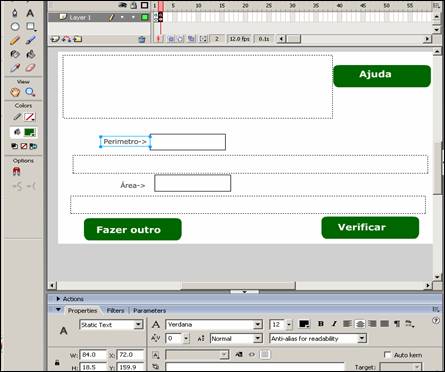The width and height of the screenshot is (445, 372).
Task: Toggle lock all layers padlock icon
Action: [134, 5]
